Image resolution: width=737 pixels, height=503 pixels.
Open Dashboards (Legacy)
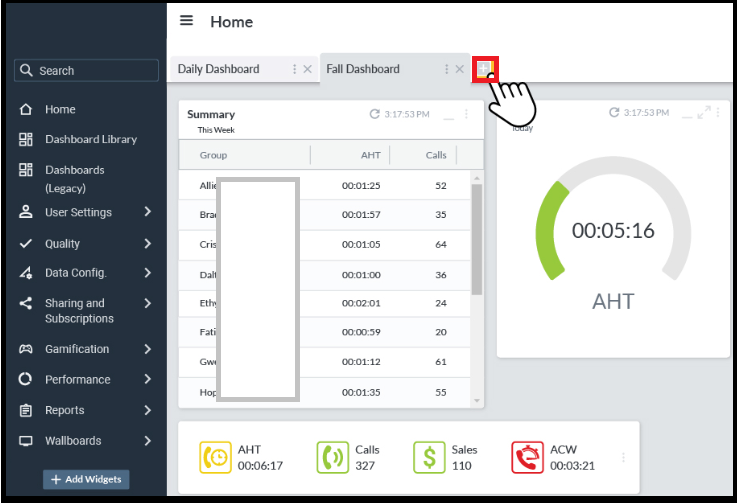pyautogui.click(x=75, y=179)
